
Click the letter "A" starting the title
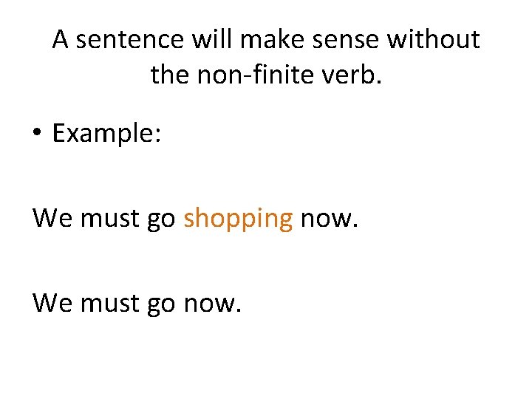[61, 39]
